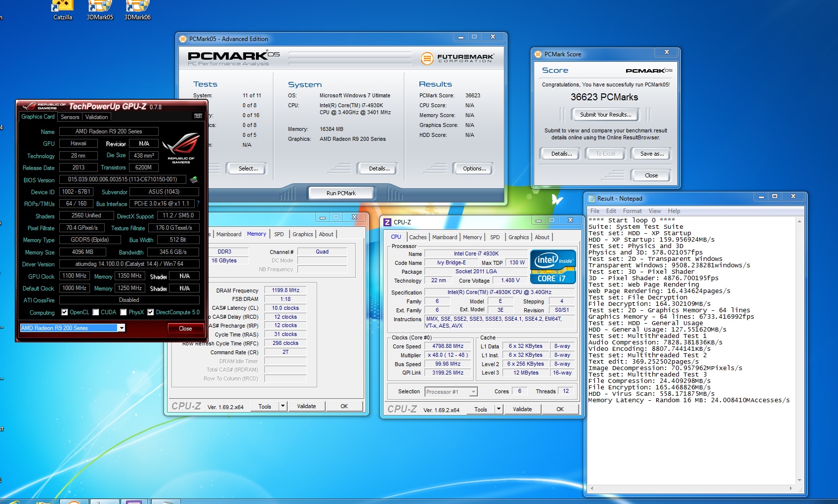The width and height of the screenshot is (838, 504).
Task: Toggle the DirectCompute 5.0 checkbox
Action: [151, 312]
